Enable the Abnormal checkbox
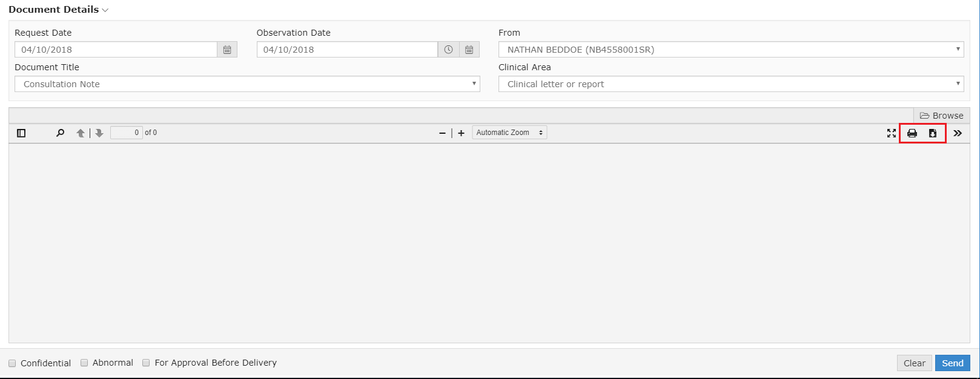 click(x=84, y=363)
